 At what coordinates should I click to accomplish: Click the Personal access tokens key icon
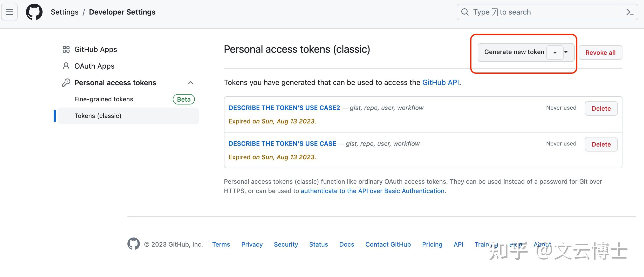(66, 83)
